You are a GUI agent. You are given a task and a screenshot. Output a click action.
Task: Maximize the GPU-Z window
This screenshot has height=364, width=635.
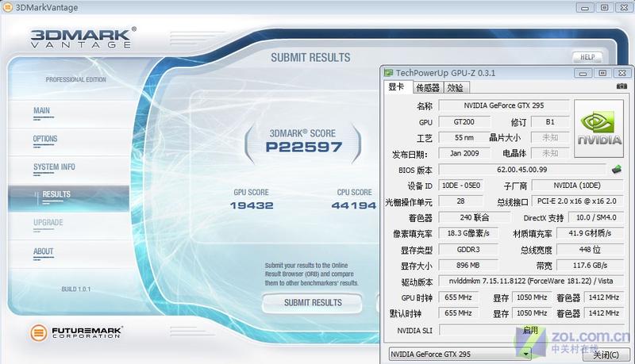tap(602, 73)
